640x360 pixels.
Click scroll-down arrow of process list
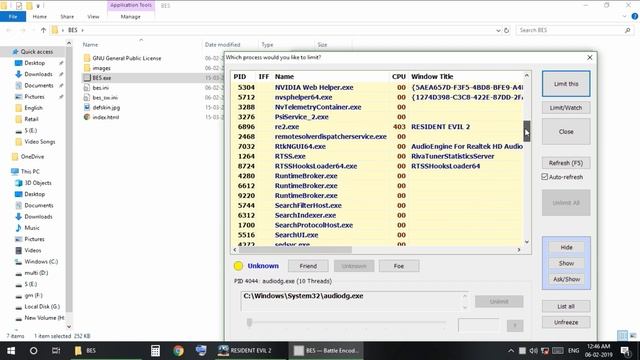(527, 242)
